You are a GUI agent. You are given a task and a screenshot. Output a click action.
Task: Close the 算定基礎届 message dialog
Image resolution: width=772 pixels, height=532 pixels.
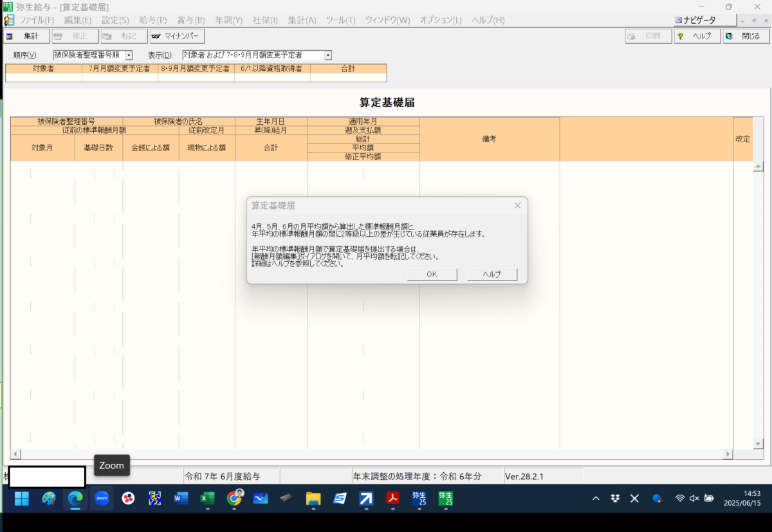click(x=517, y=205)
